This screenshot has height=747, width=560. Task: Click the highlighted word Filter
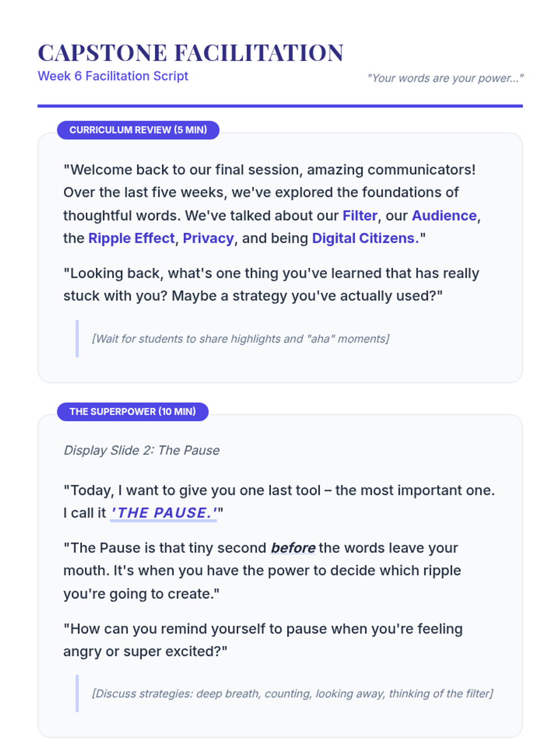click(x=360, y=216)
